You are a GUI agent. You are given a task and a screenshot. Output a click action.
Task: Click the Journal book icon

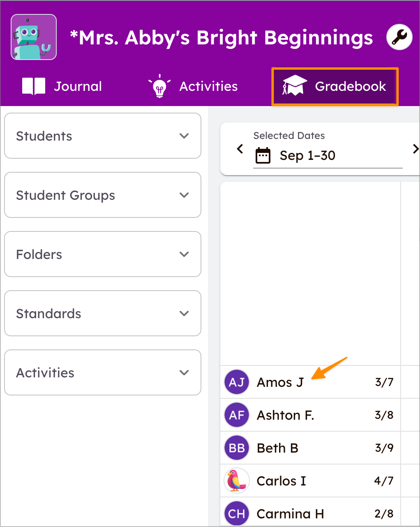[34, 86]
